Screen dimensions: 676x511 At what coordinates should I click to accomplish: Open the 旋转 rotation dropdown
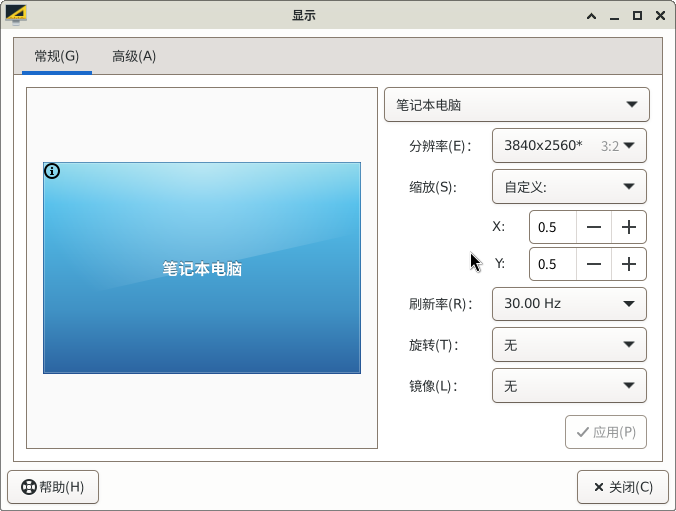568,345
